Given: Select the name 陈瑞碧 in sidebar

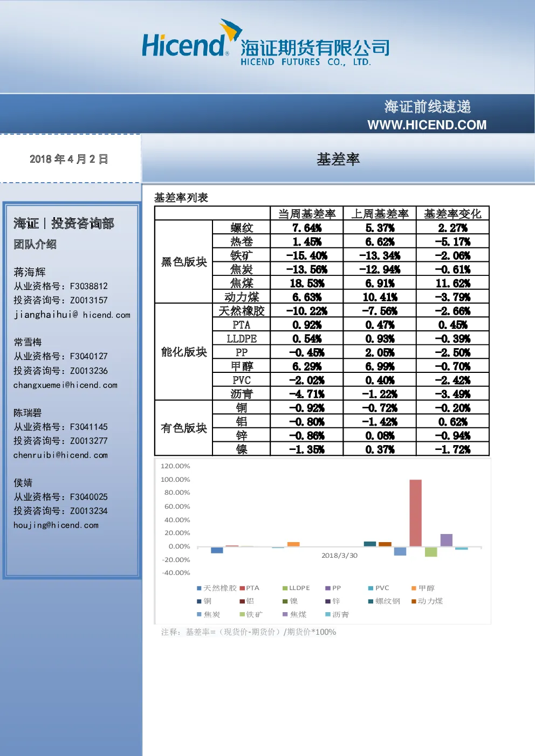Looking at the screenshot, I should 28,413.
